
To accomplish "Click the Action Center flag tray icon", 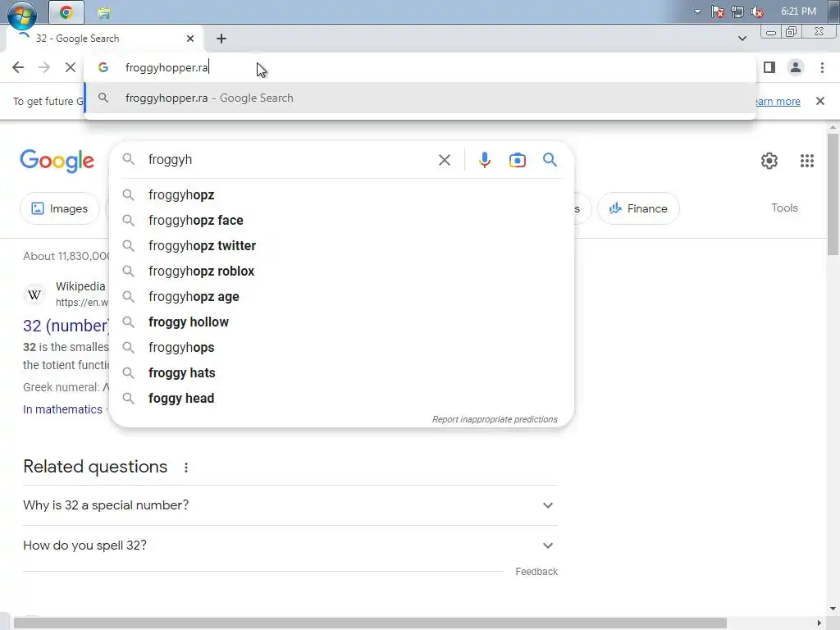I will coord(717,11).
